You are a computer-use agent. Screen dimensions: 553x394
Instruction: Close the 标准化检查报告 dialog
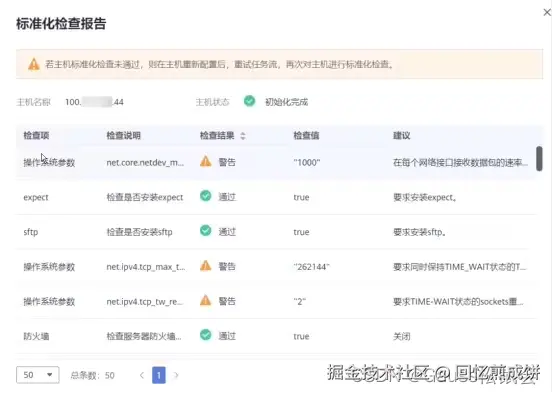(547, 12)
